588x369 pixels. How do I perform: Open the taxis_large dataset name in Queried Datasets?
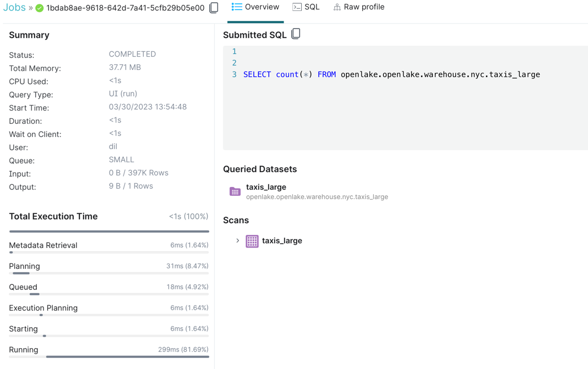pos(266,187)
